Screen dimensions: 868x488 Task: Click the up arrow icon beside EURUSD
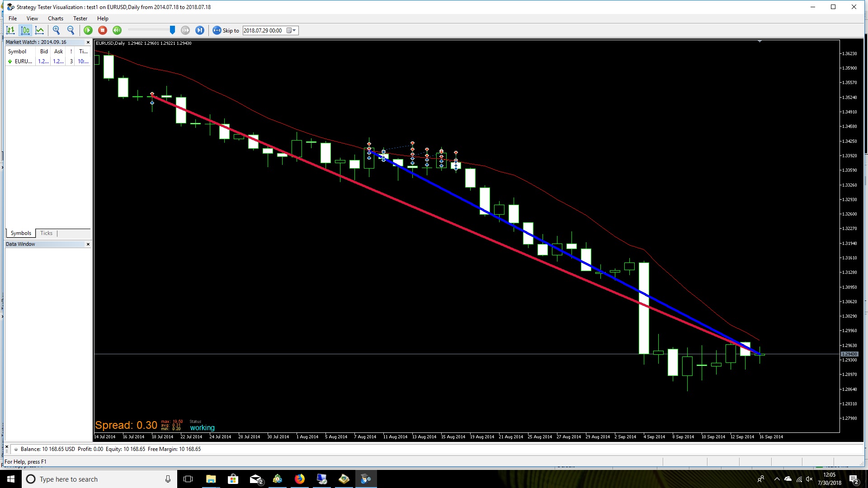coord(10,61)
